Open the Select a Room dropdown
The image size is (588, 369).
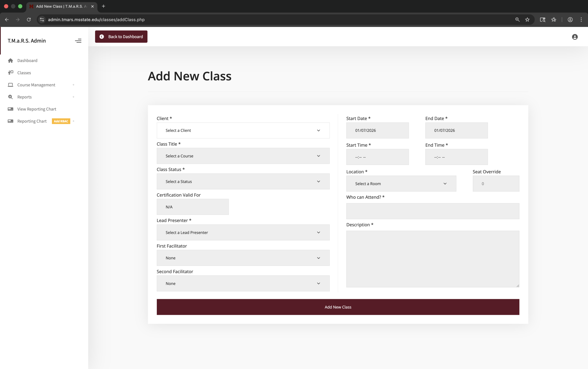pyautogui.click(x=401, y=184)
